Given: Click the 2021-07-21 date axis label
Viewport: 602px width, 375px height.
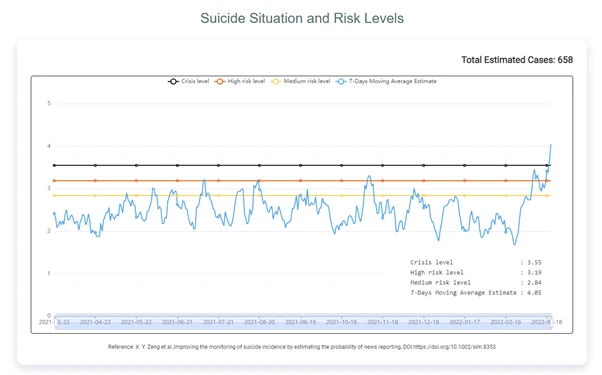Looking at the screenshot, I should click(x=218, y=322).
